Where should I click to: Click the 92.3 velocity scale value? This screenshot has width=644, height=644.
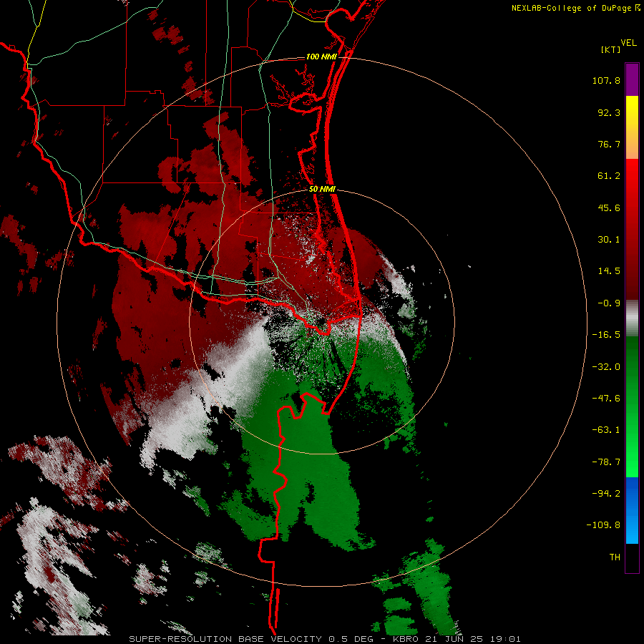point(609,112)
